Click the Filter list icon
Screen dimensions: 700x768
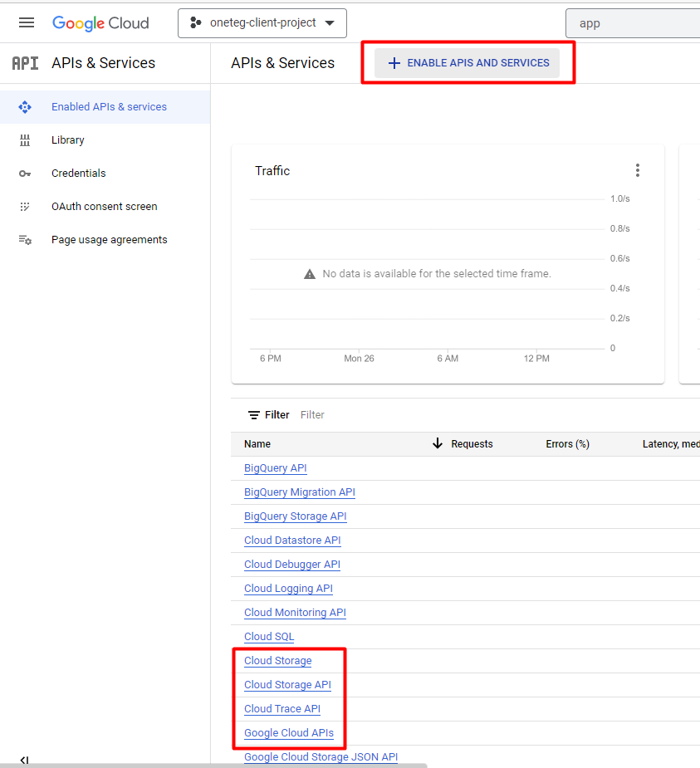pyautogui.click(x=254, y=415)
